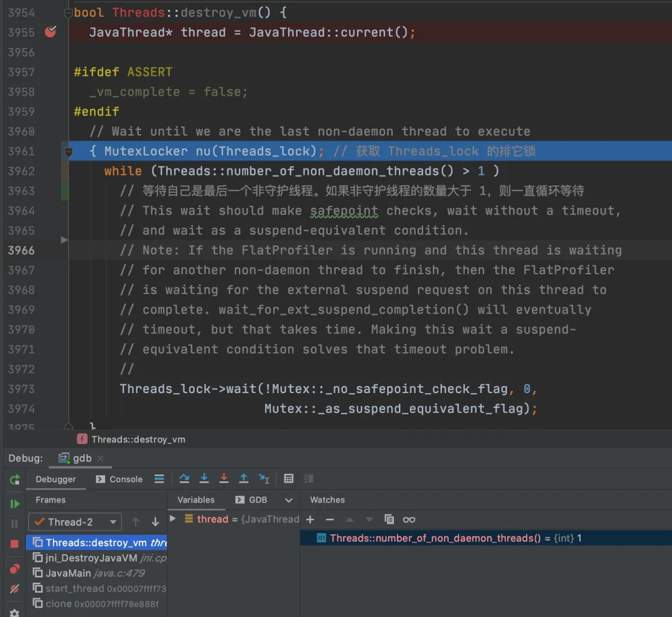Open the GDB console tab

point(251,499)
